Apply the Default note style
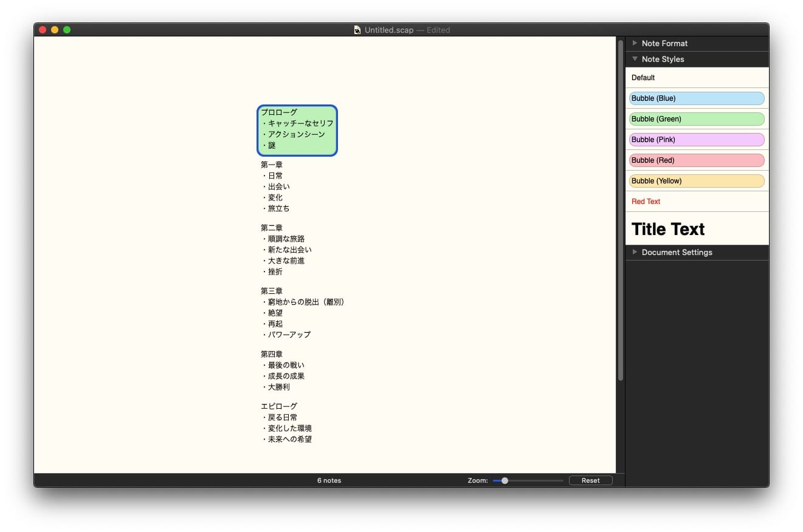The image size is (803, 532). click(697, 78)
